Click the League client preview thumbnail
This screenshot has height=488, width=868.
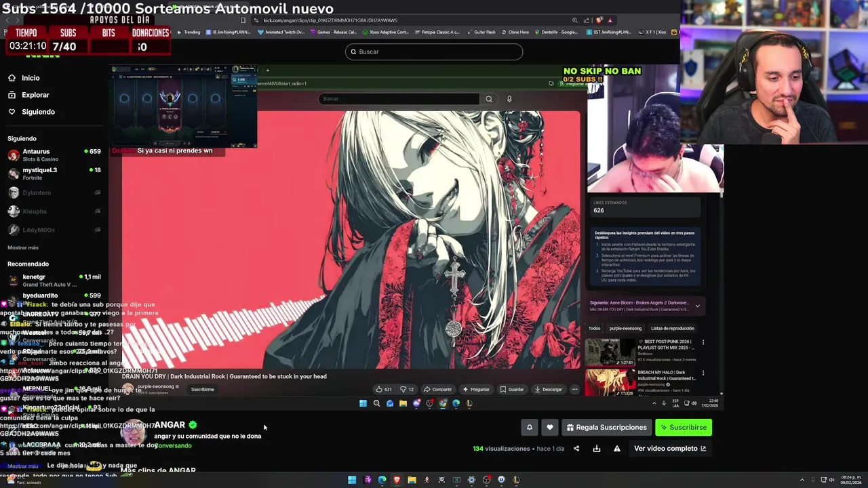coord(184,107)
